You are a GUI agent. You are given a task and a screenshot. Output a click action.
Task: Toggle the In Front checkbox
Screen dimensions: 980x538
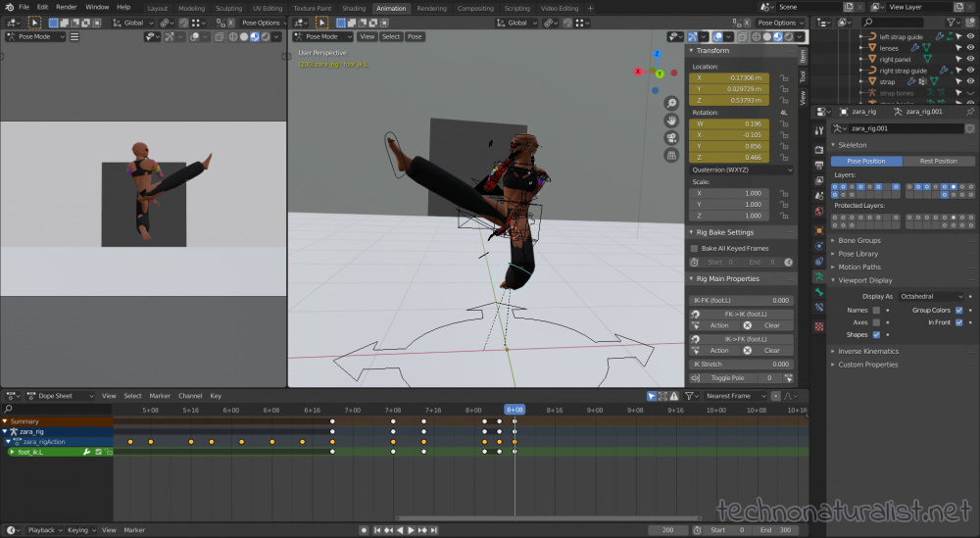point(958,322)
